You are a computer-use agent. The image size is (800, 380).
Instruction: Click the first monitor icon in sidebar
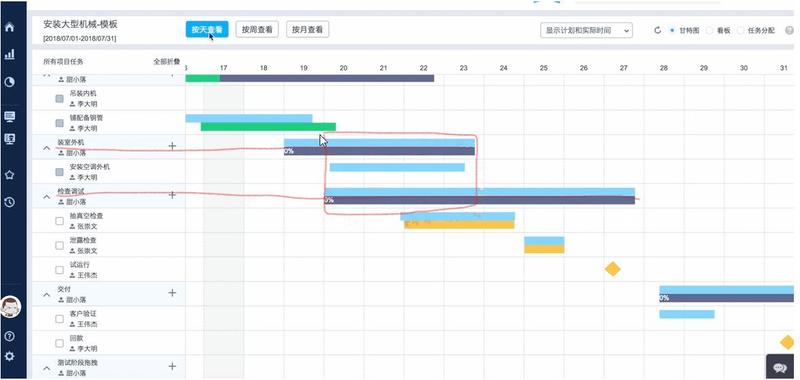9,116
